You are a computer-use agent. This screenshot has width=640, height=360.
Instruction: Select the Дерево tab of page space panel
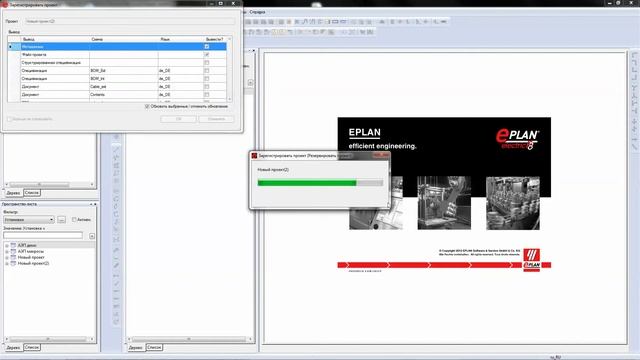click(13, 347)
